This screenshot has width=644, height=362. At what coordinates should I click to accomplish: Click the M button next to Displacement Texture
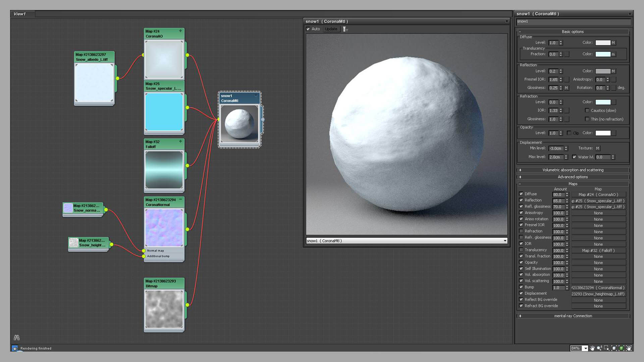click(597, 148)
